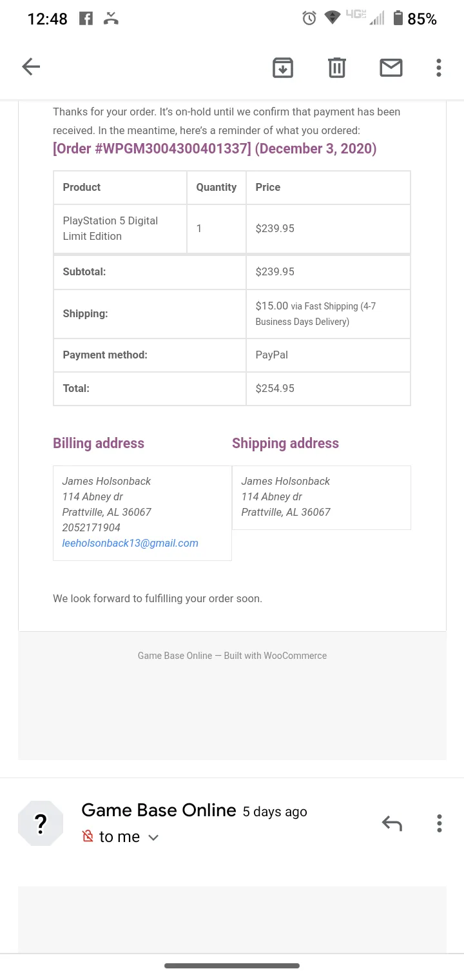Viewport: 464px width, 980px height.
Task: Tap the missed call status bar icon
Action: click(111, 19)
